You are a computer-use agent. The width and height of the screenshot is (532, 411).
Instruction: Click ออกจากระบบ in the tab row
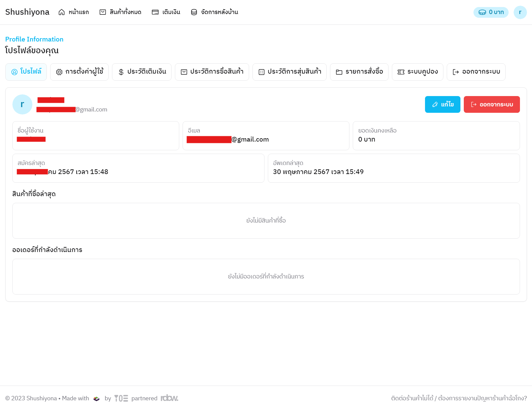coord(476,72)
